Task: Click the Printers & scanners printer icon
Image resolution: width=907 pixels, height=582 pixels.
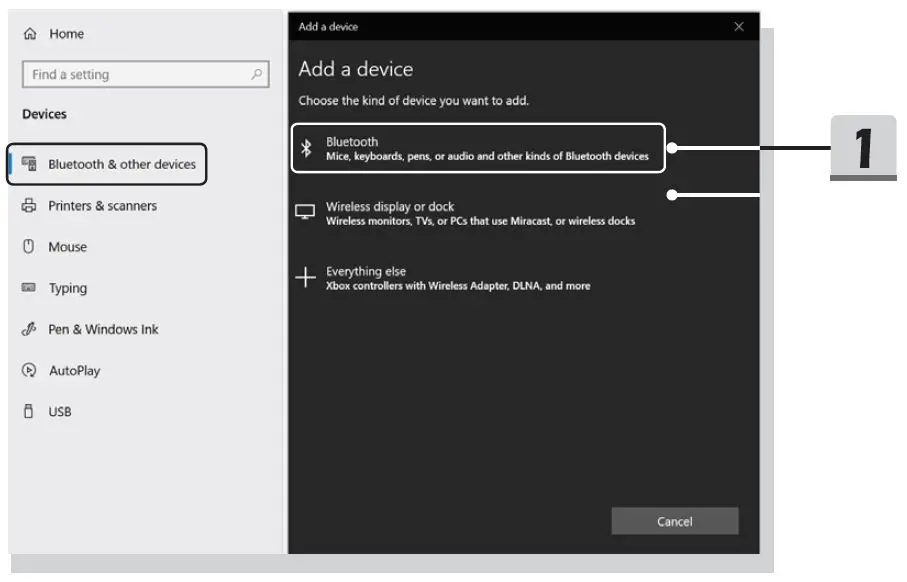Action: pos(31,205)
